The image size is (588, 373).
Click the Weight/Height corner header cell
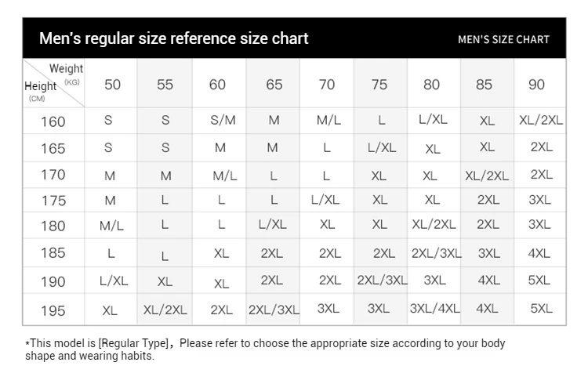53,83
